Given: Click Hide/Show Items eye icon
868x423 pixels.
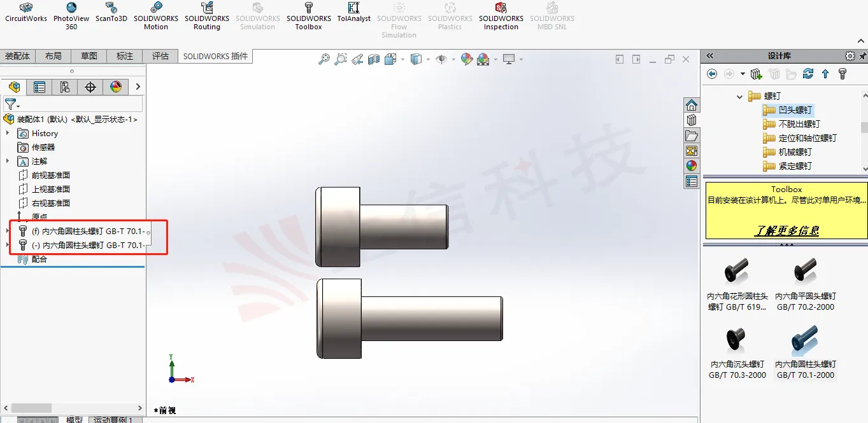Looking at the screenshot, I should 441,59.
